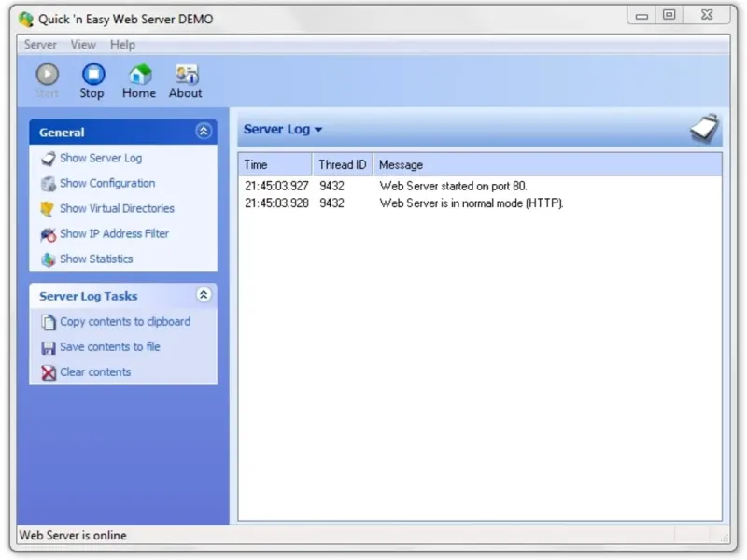
Task: Click the Server Log Tasks panel title
Action: [x=89, y=296]
